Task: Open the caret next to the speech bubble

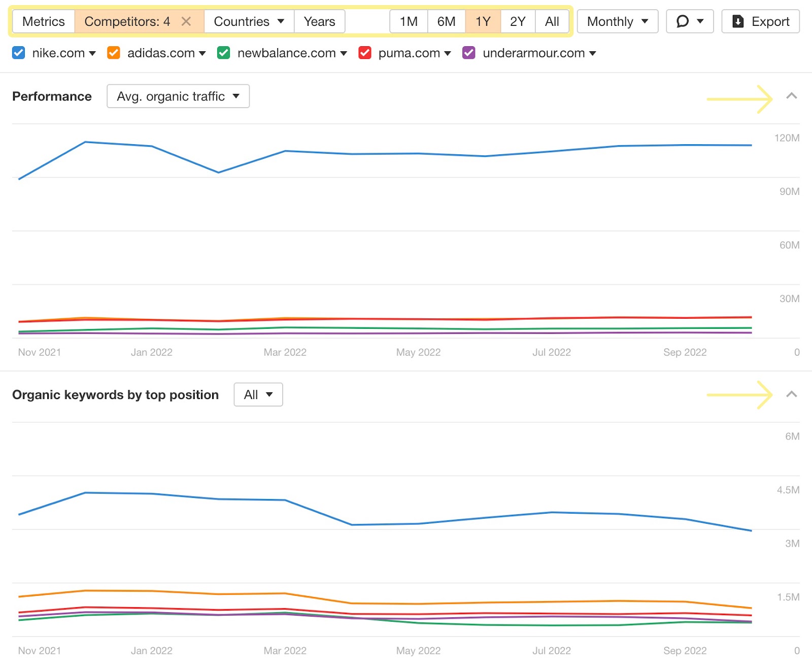Action: (699, 21)
